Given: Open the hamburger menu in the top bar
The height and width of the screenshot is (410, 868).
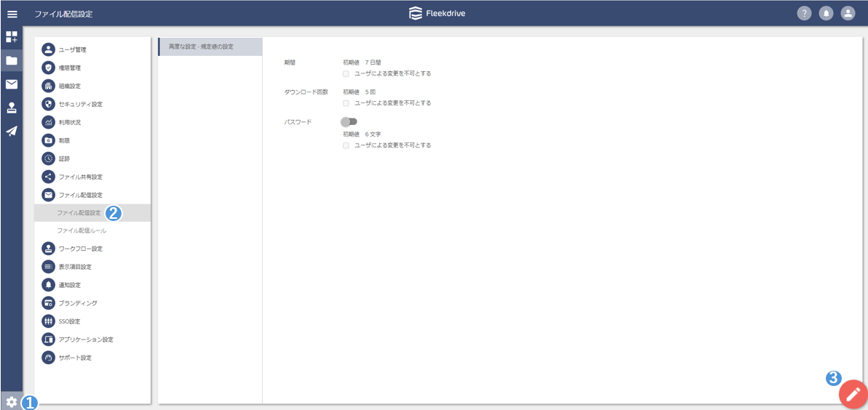Looking at the screenshot, I should tap(12, 14).
